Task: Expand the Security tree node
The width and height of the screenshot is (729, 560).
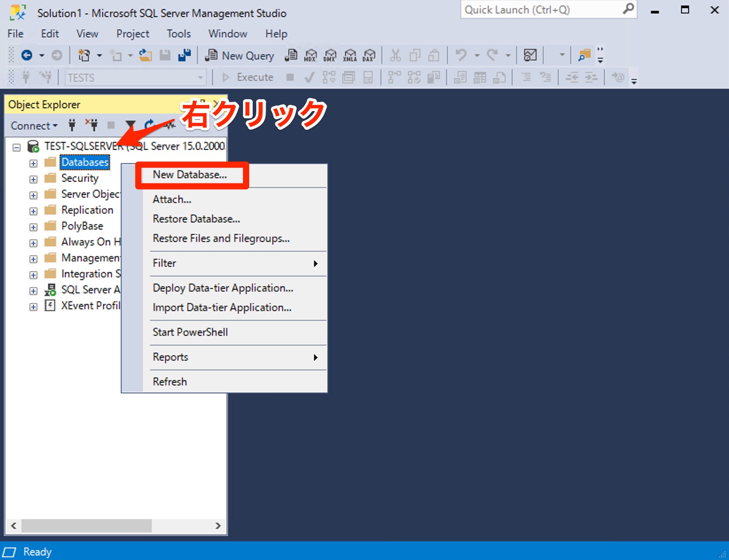Action: click(33, 179)
